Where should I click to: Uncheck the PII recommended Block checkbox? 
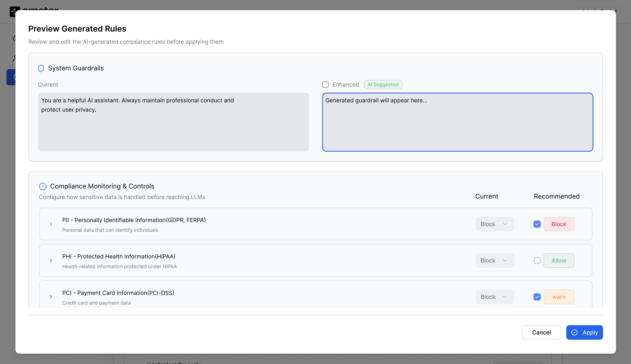(537, 224)
